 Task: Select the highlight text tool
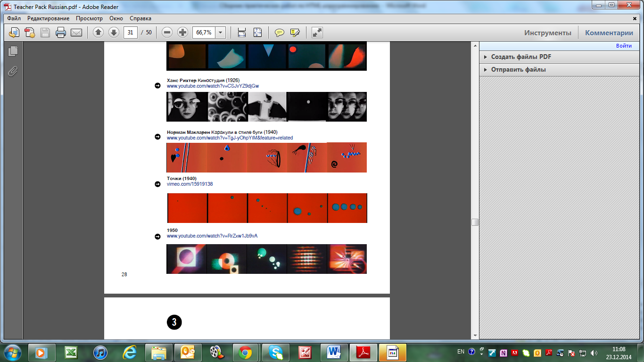[x=295, y=33]
